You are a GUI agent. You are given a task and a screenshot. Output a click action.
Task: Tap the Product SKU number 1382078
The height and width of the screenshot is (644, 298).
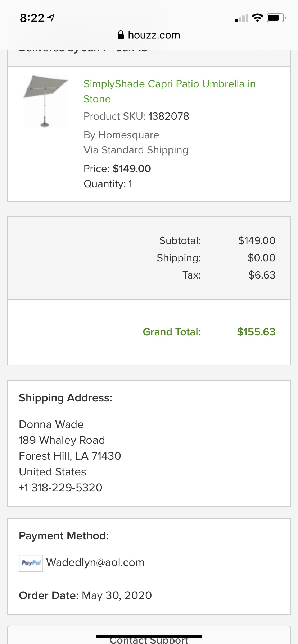pos(168,116)
